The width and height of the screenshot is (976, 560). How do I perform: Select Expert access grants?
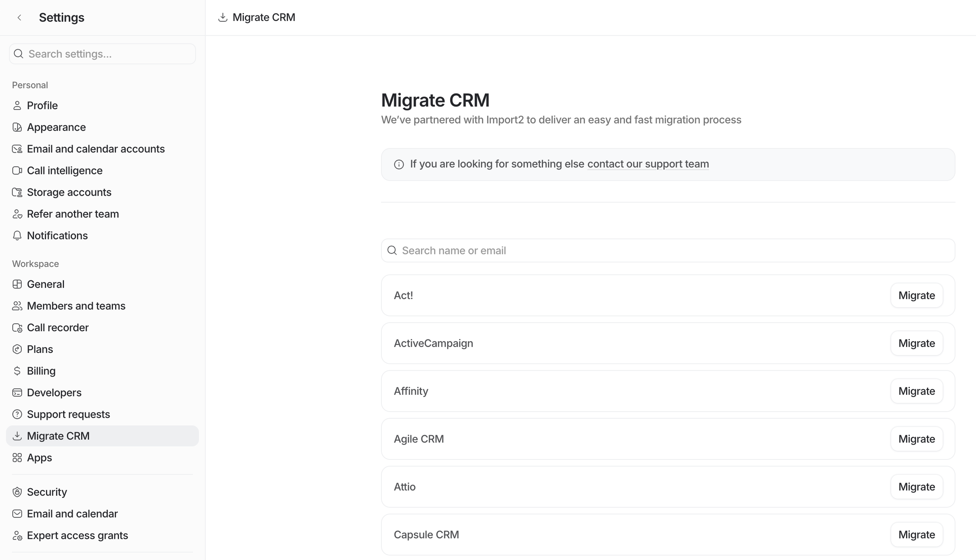coord(77,535)
